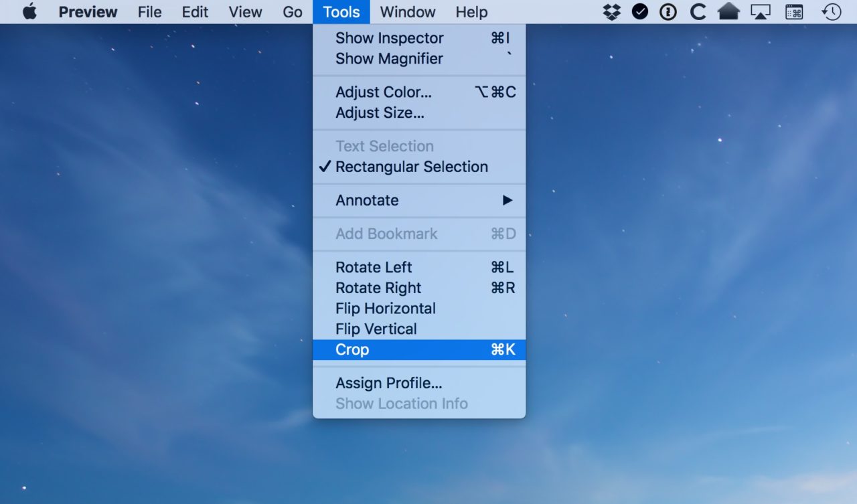Open the Go menu
Screen dimensions: 857x504
(x=292, y=12)
